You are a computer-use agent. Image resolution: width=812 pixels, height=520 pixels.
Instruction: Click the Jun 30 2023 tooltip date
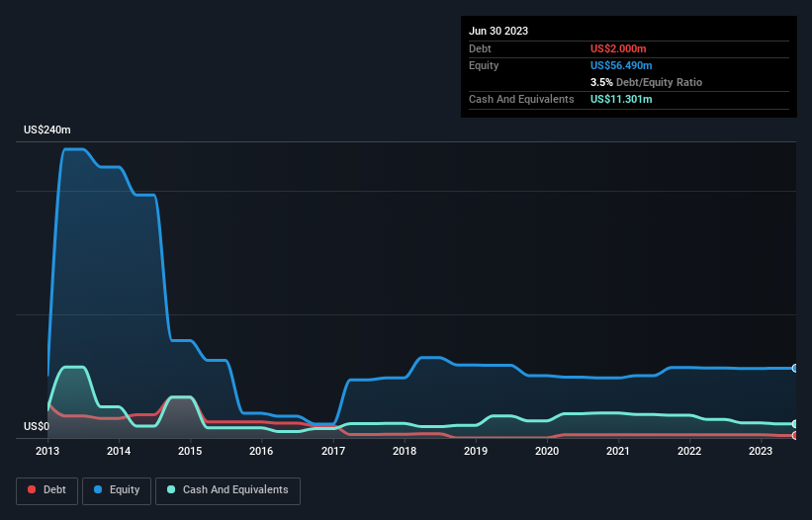coord(498,31)
